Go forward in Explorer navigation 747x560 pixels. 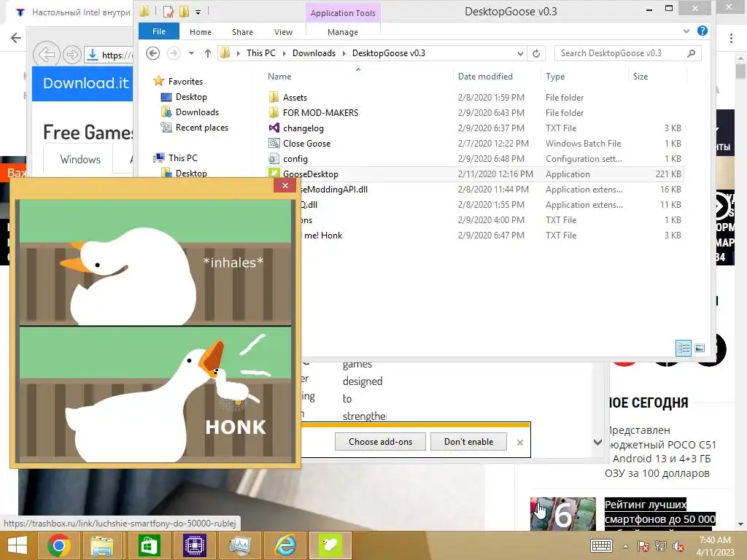pos(174,52)
